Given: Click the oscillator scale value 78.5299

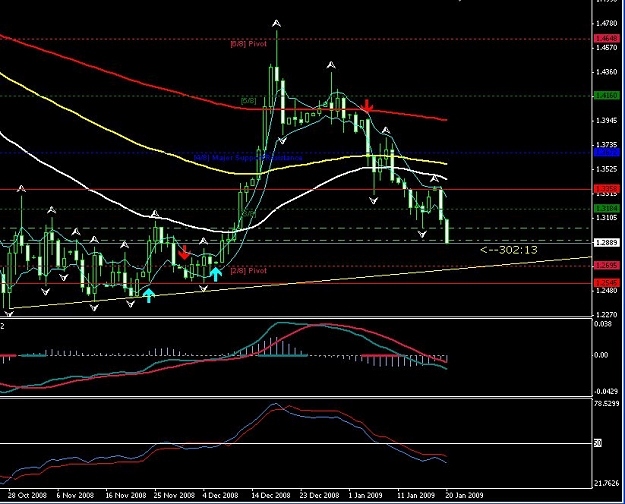Looking at the screenshot, I should coord(607,404).
